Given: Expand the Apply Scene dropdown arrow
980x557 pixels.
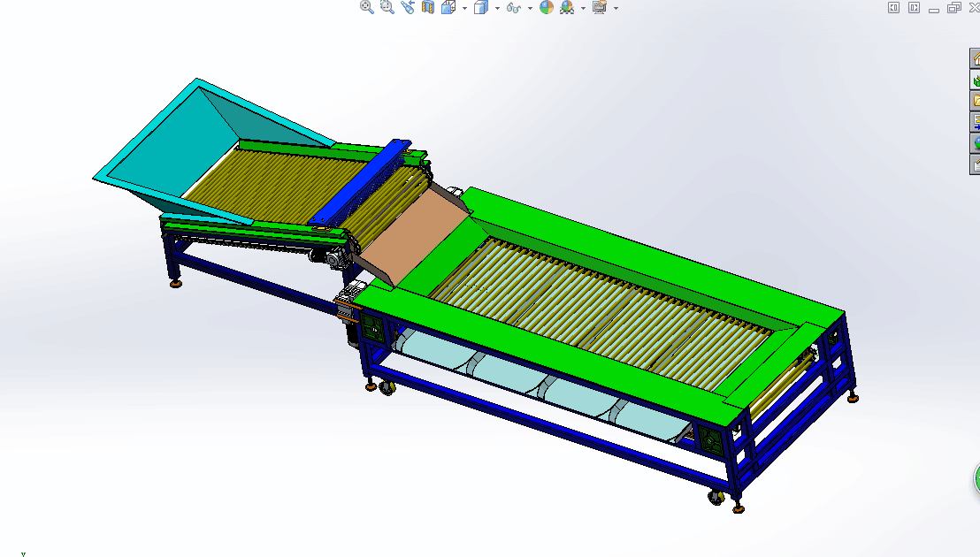Looking at the screenshot, I should tap(583, 8).
